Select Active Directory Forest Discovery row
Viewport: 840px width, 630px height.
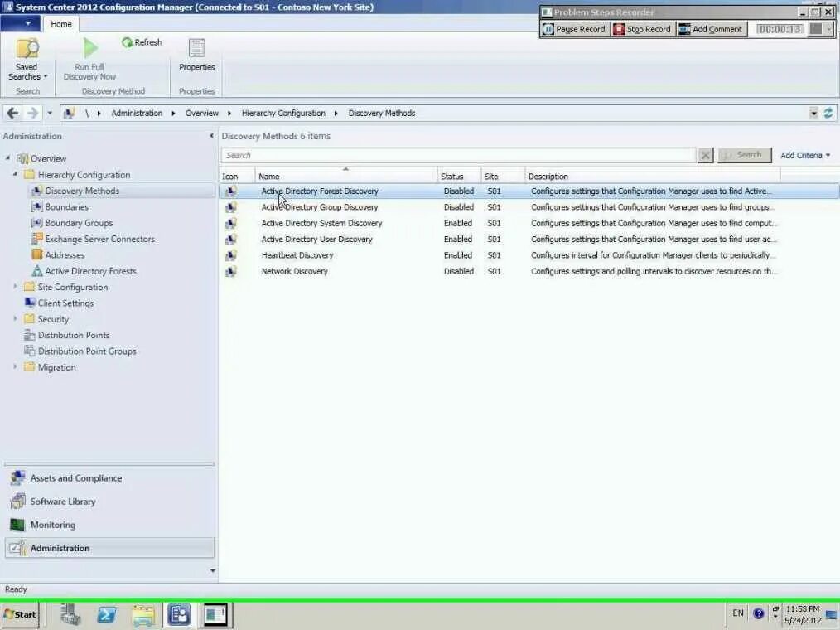[x=529, y=191]
